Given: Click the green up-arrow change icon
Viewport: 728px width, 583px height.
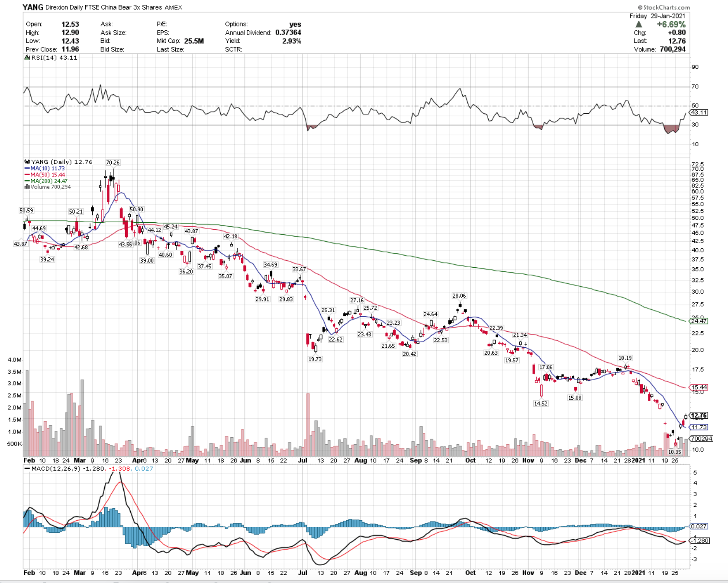Looking at the screenshot, I should pos(639,25).
